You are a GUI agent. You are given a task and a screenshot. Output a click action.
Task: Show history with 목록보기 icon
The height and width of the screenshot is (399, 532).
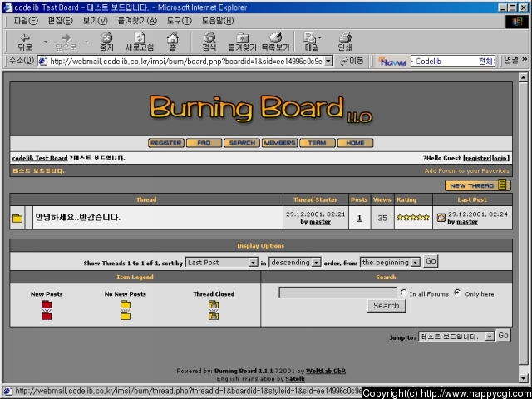(275, 42)
